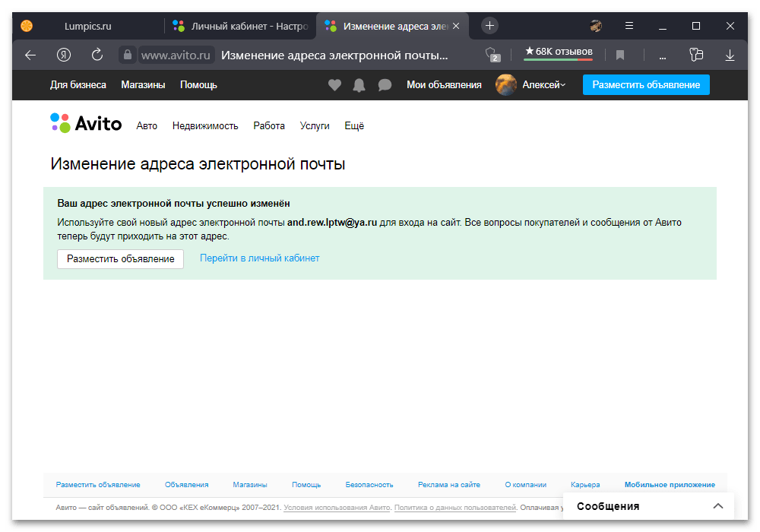The width and height of the screenshot is (760, 532).
Task: Open favorites via the heart icon
Action: click(334, 85)
